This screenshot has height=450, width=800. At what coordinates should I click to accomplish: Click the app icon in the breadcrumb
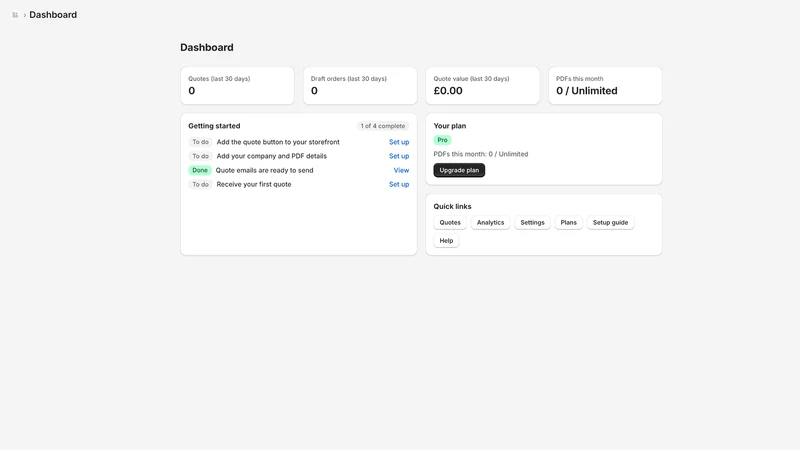tap(15, 15)
